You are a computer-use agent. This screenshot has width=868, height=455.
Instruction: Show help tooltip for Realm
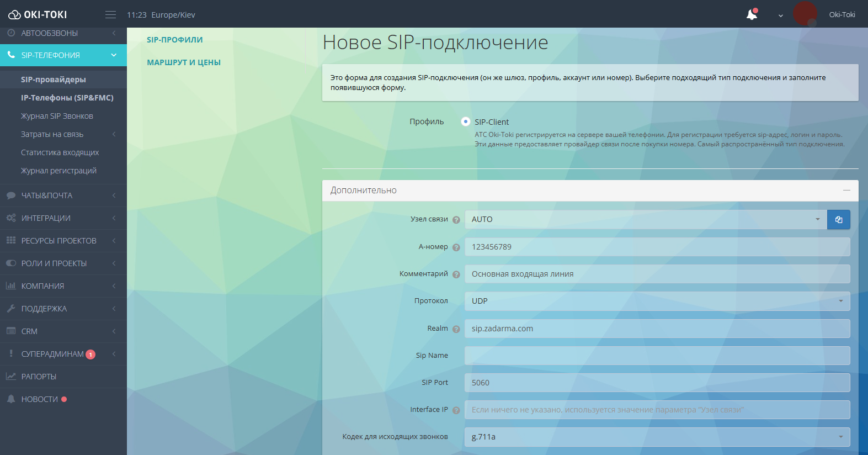point(456,329)
